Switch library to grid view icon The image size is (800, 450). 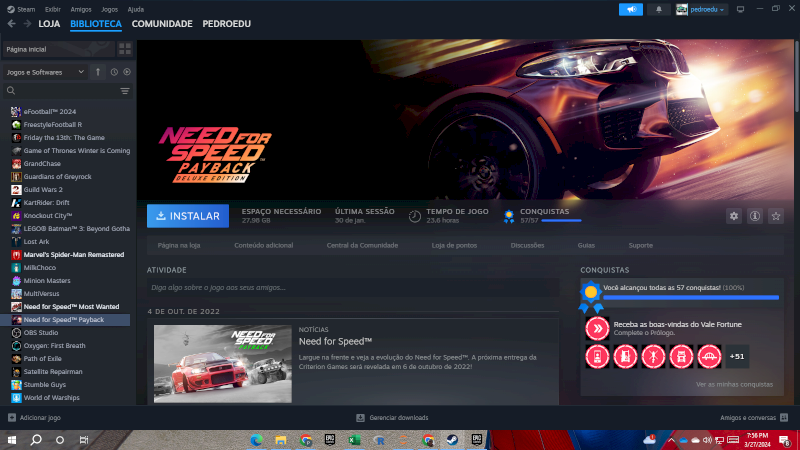pyautogui.click(x=125, y=48)
